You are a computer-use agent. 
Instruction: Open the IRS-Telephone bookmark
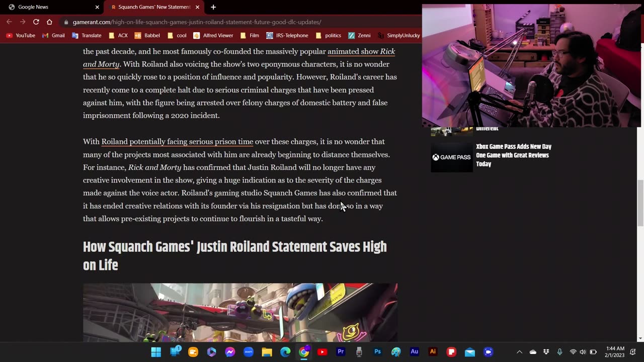(x=287, y=35)
